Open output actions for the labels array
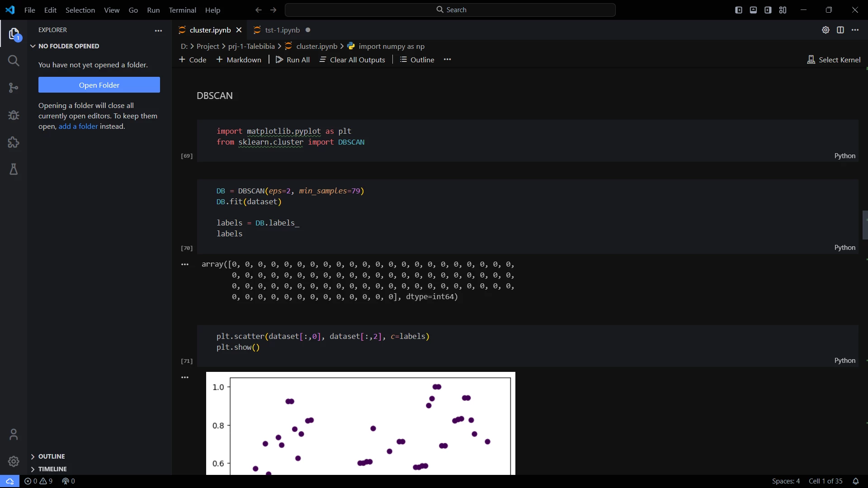The image size is (868, 488). pyautogui.click(x=185, y=264)
